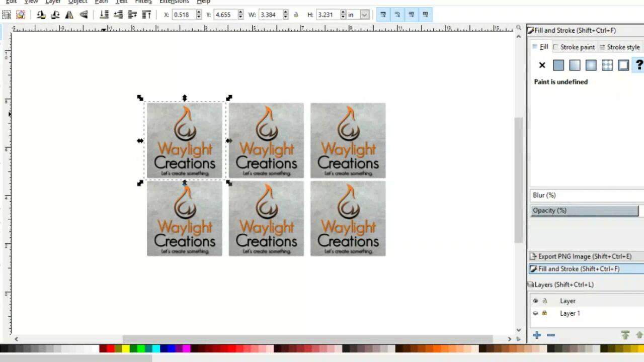Click the top-middle Waylight Creations logo

coord(266,140)
